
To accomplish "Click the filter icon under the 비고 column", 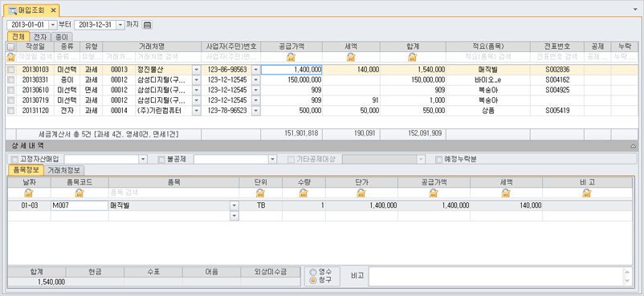I will 587,193.
